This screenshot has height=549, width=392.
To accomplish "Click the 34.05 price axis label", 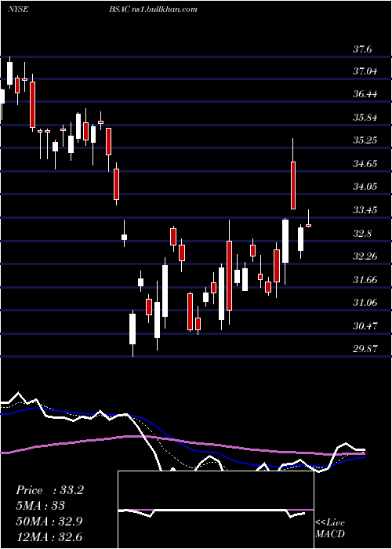I will (365, 187).
